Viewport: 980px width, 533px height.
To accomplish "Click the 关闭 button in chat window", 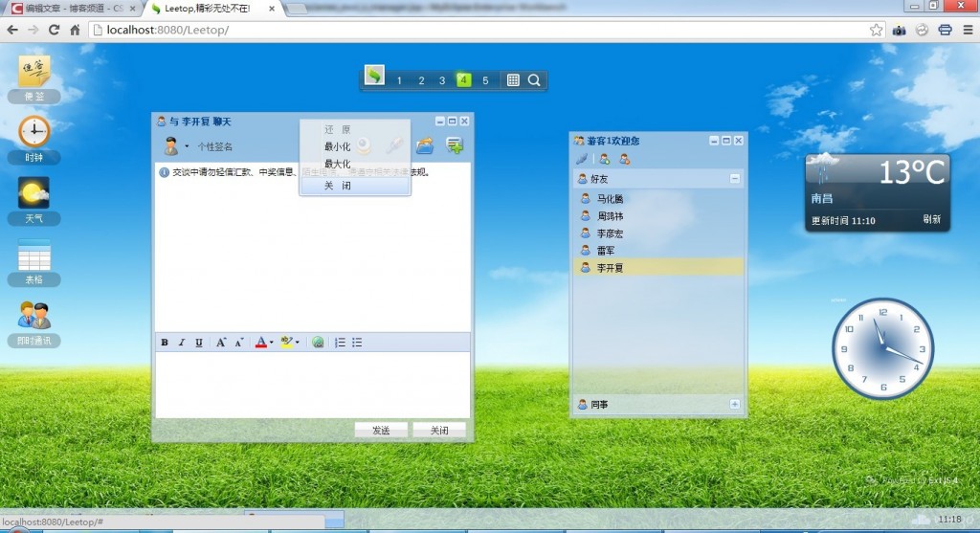I will (x=438, y=430).
